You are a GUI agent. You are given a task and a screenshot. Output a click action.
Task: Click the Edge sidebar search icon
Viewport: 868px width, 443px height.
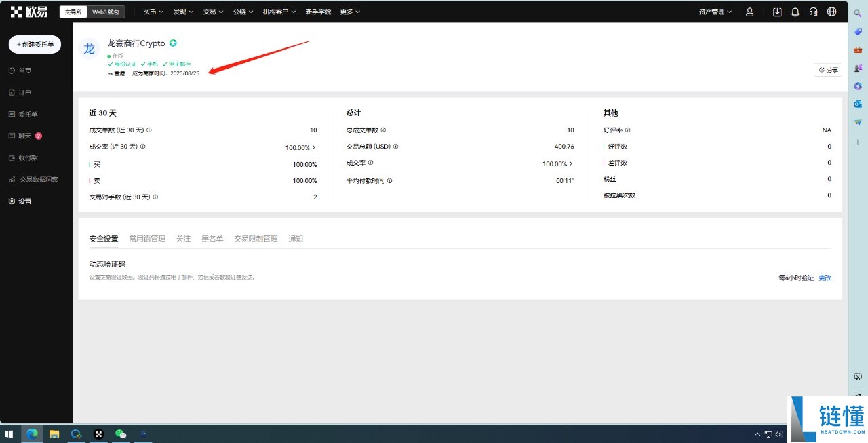[x=858, y=13]
